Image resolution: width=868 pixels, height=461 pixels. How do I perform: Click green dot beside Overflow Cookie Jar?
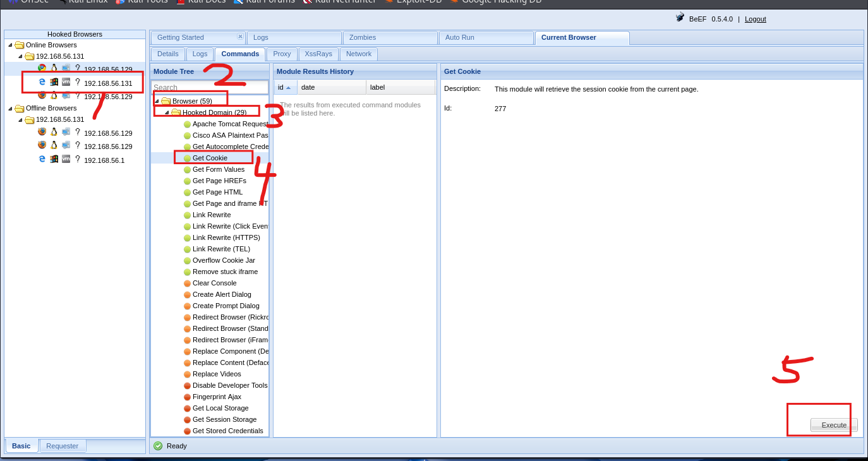187,260
